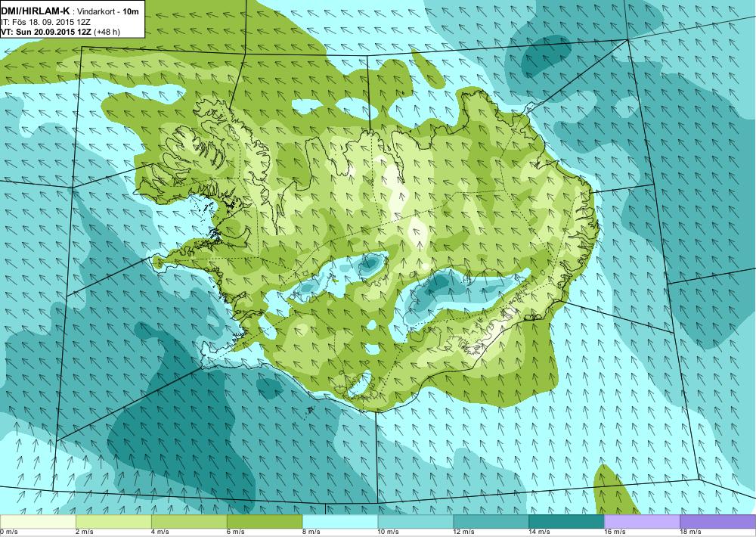Click the aqua 10–12 m/s legend swatch
The height and width of the screenshot is (537, 756).
(x=416, y=521)
